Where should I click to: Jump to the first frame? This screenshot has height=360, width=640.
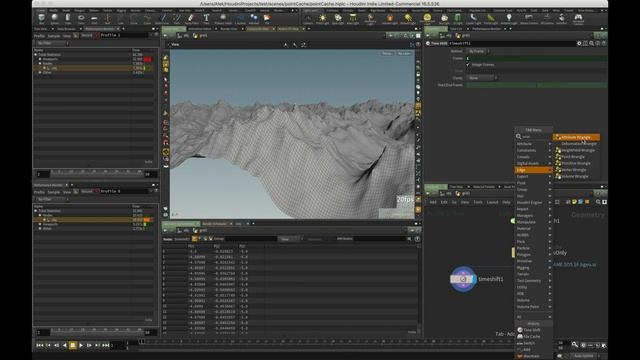coord(40,345)
